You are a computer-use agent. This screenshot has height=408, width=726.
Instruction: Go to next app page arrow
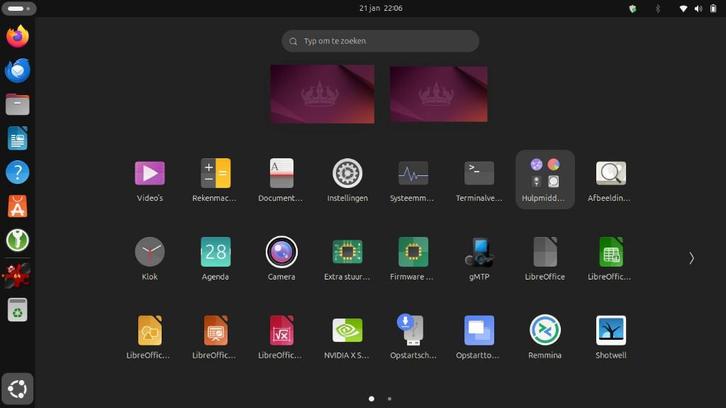691,258
